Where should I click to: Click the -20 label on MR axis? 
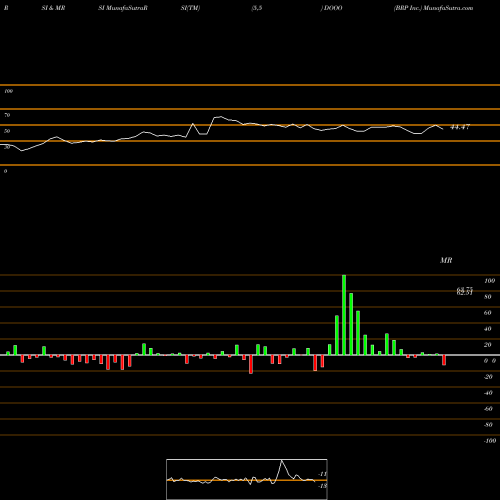pos(488,377)
